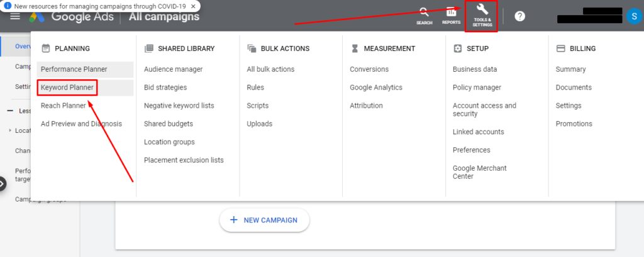This screenshot has height=257, width=644.
Task: Open Keyword Planner
Action: 85,88
